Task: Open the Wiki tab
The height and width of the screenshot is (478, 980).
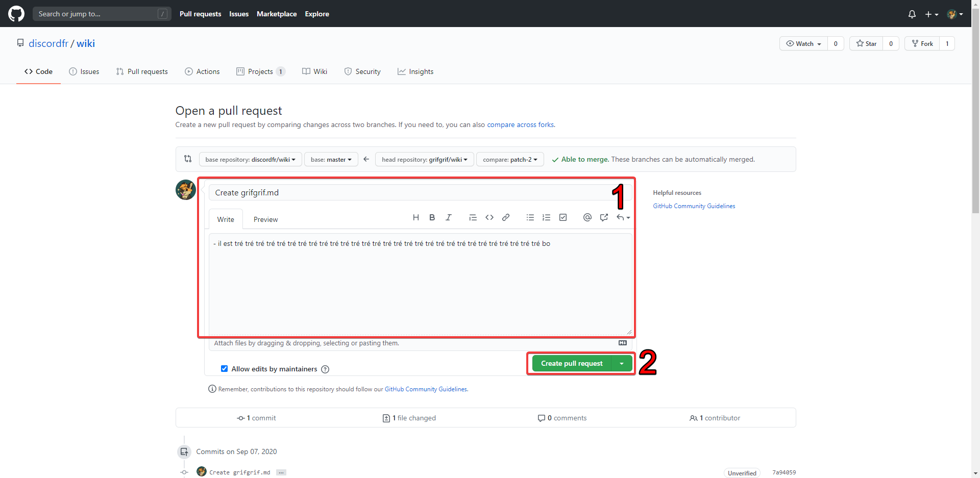Action: point(314,71)
